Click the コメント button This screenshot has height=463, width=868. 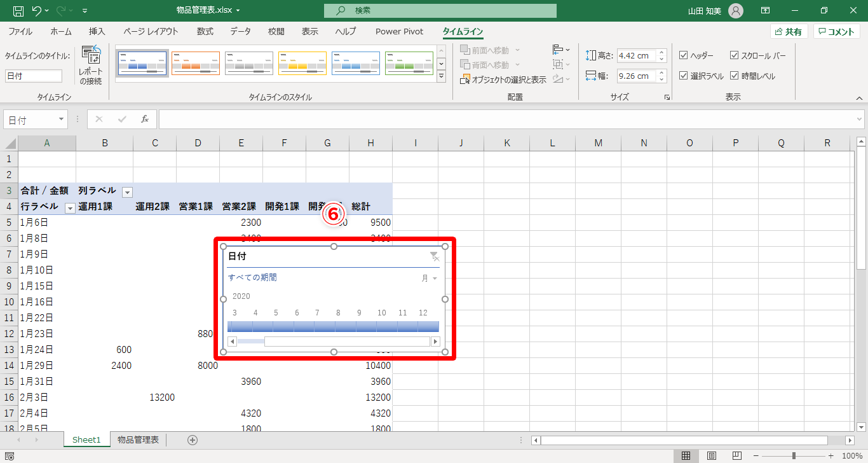(836, 32)
